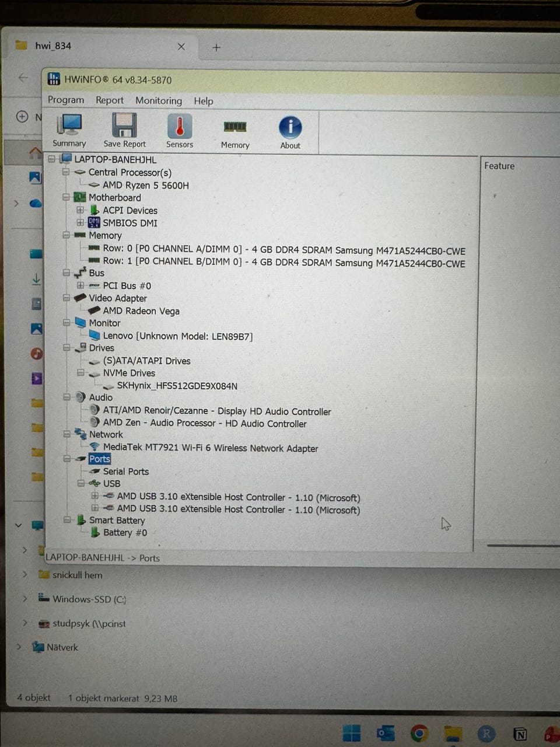Collapse the USB node
Image resolution: width=560 pixels, height=747 pixels.
pyautogui.click(x=81, y=483)
